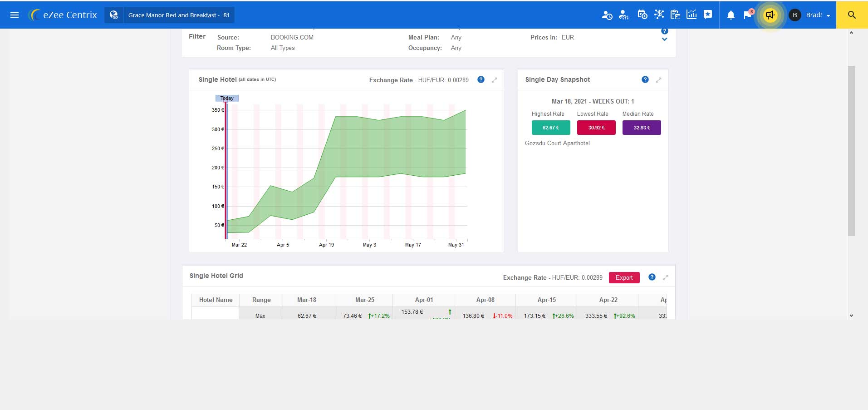Open help for Single Hotel chart
The height and width of the screenshot is (410, 868).
[x=481, y=79]
